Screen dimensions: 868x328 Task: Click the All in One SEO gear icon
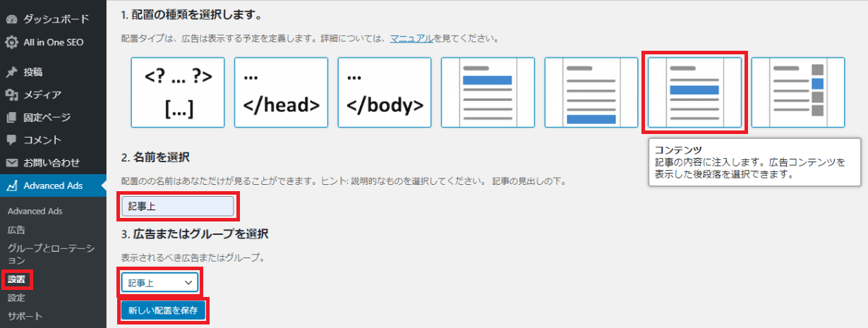(x=11, y=42)
